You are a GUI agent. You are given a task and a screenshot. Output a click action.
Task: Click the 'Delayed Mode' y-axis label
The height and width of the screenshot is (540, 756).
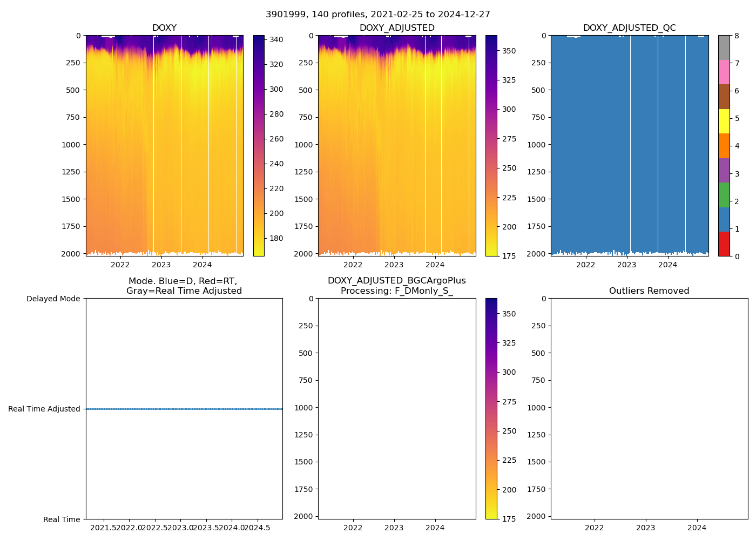point(53,299)
